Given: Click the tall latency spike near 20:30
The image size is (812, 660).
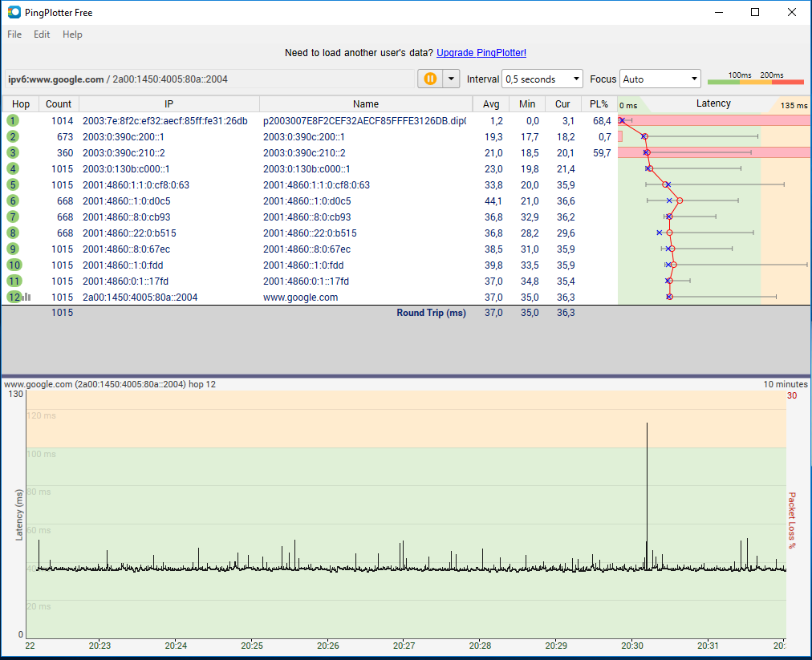Looking at the screenshot, I should click(647, 492).
